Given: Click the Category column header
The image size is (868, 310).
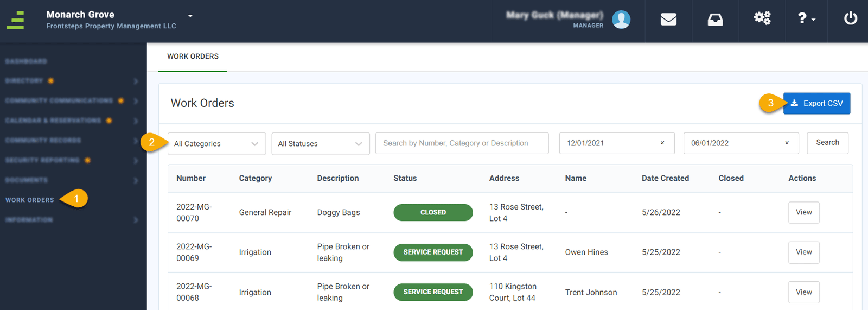Looking at the screenshot, I should [256, 178].
